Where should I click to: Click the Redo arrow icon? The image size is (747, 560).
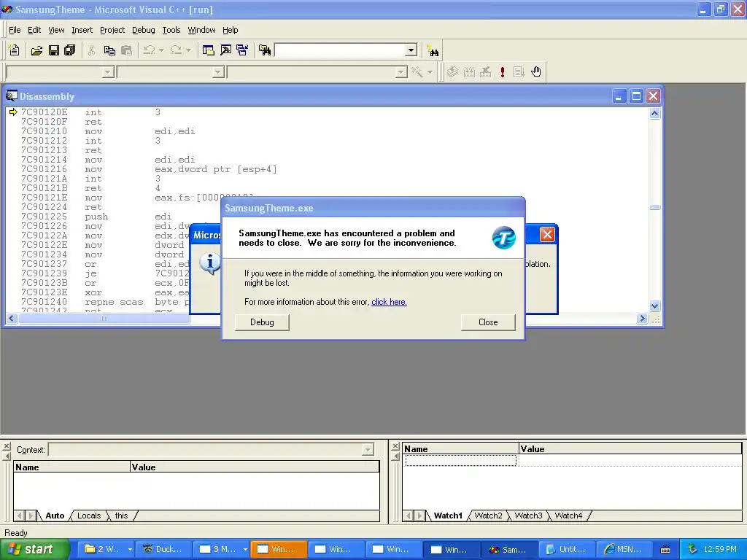point(176,50)
